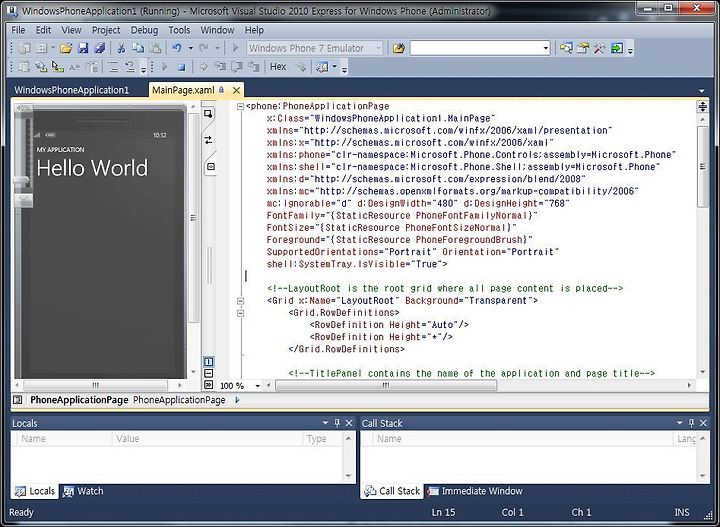Collapse the Grid LayoutRoot XAML node
720x527 pixels.
(240, 301)
